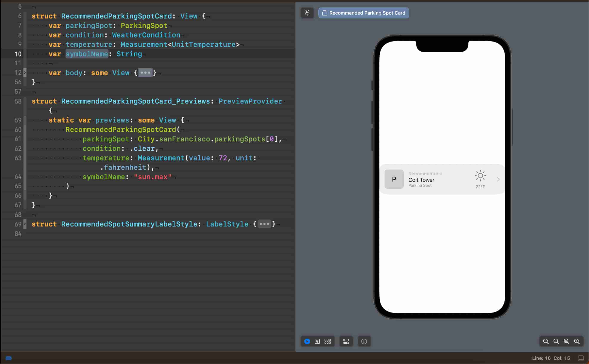Pin the canvas preview

coord(307,13)
